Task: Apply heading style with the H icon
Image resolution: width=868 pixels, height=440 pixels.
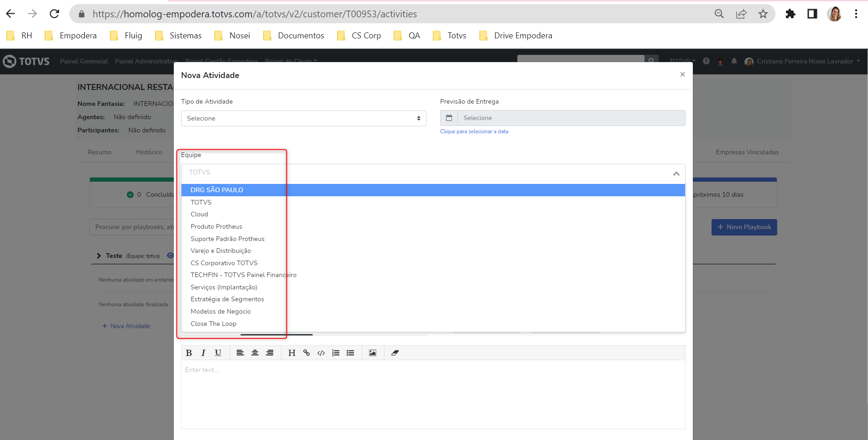Action: pyautogui.click(x=292, y=353)
